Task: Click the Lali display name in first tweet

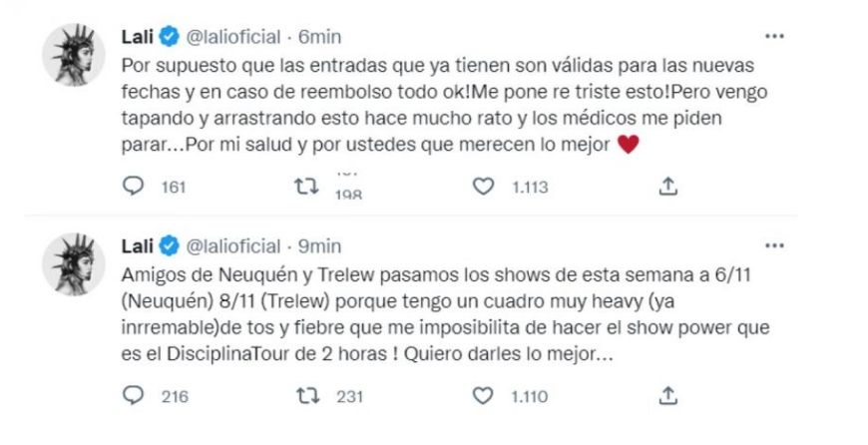Action: tap(137, 36)
